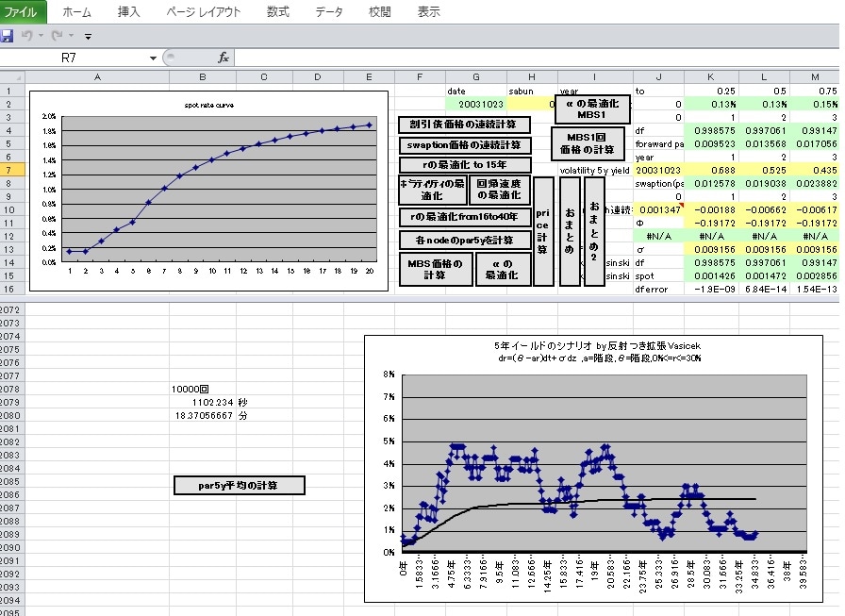
Task: Click the Redo arrow icon
Action: tap(57, 36)
